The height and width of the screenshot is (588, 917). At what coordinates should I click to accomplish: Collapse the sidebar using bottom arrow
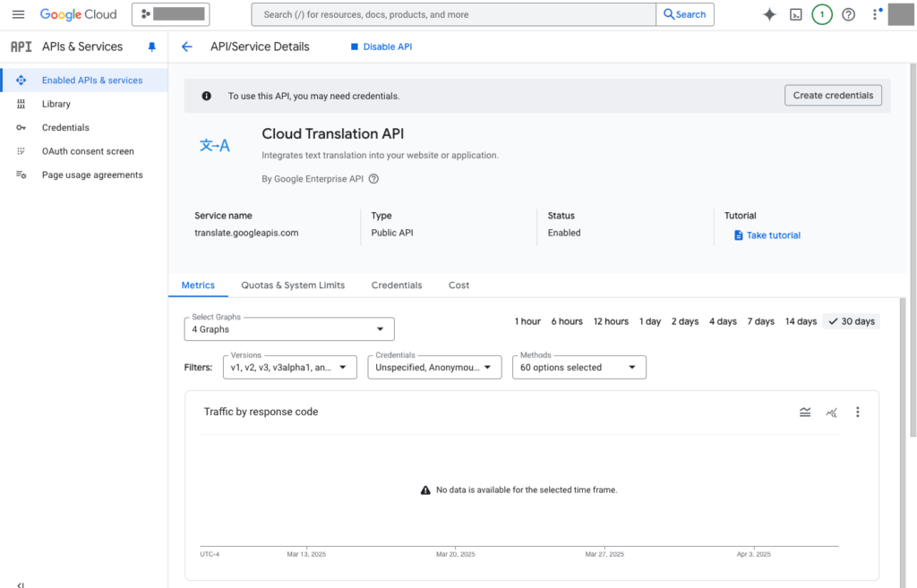pos(21,584)
